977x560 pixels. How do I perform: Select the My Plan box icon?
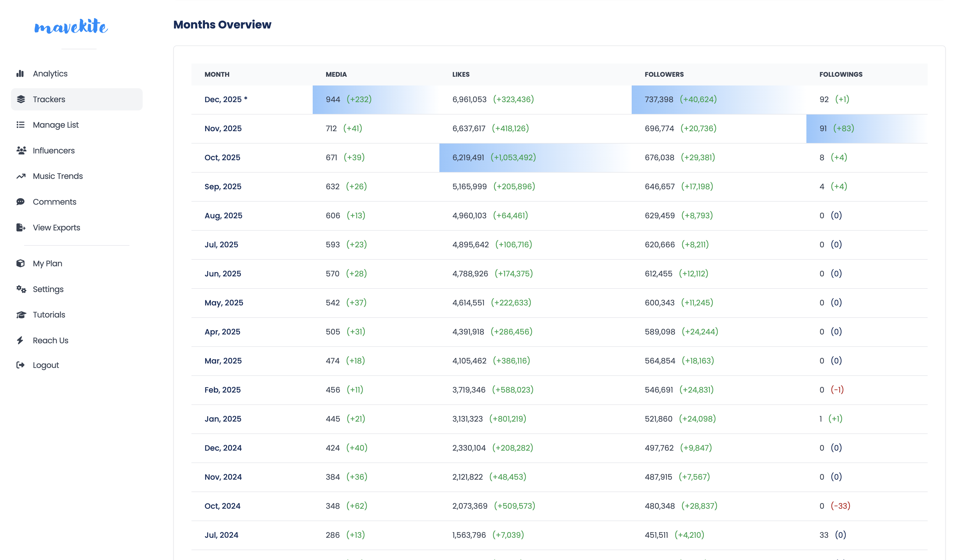click(x=21, y=263)
